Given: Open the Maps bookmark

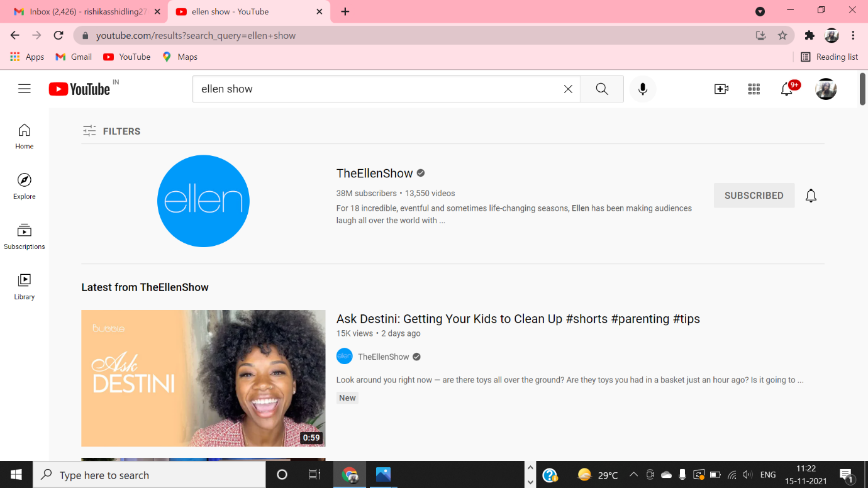Looking at the screenshot, I should 180,57.
